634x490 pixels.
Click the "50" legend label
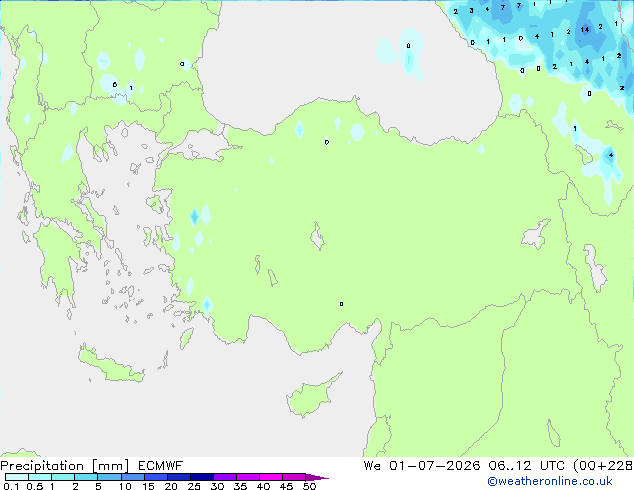point(309,486)
